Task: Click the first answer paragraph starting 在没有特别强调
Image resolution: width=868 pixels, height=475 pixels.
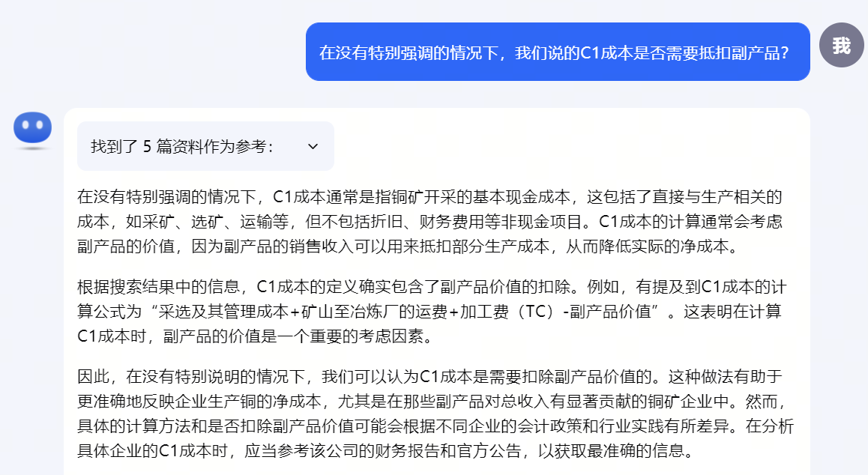Action: 430,222
